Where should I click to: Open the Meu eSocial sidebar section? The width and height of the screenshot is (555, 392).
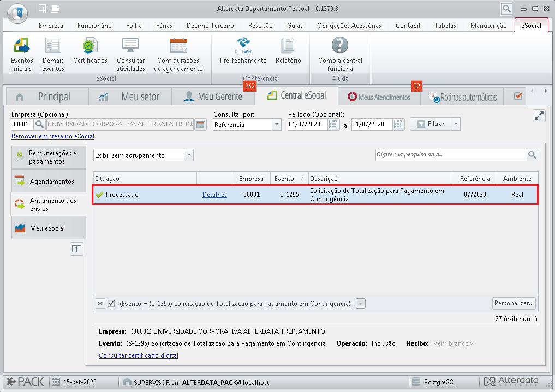[49, 228]
